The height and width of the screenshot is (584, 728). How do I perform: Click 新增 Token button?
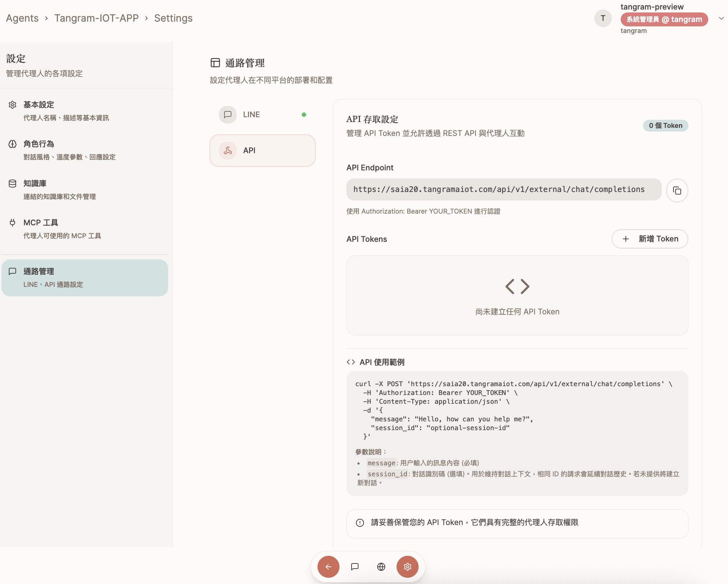[650, 239]
